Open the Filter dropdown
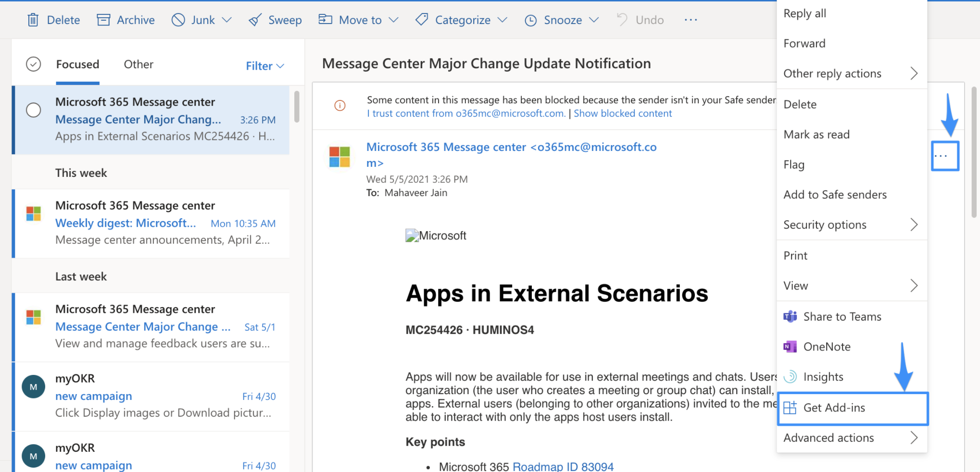The width and height of the screenshot is (980, 472). (x=265, y=66)
